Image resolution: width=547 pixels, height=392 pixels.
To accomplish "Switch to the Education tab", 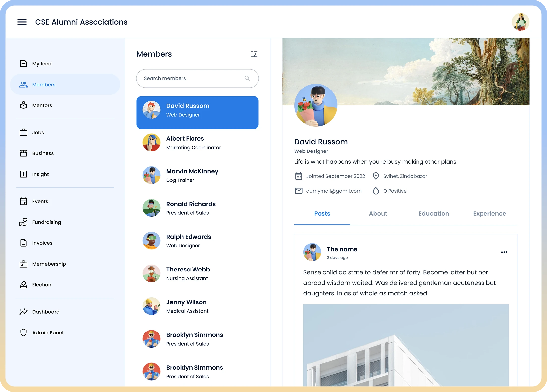I will [x=434, y=214].
